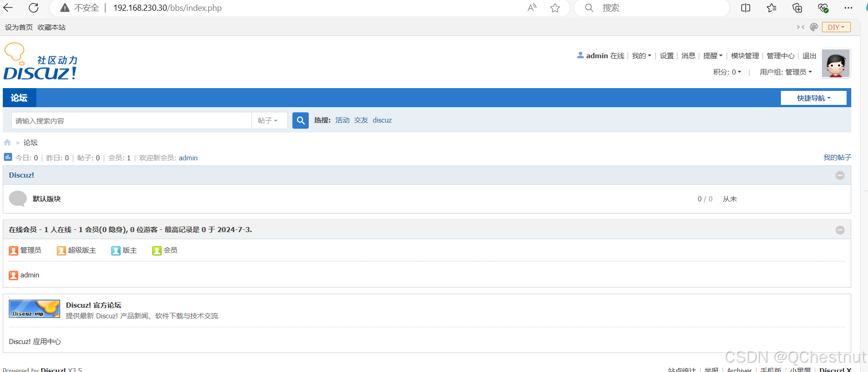Open 设置 in user menu
The width and height of the screenshot is (868, 372).
tap(666, 55)
